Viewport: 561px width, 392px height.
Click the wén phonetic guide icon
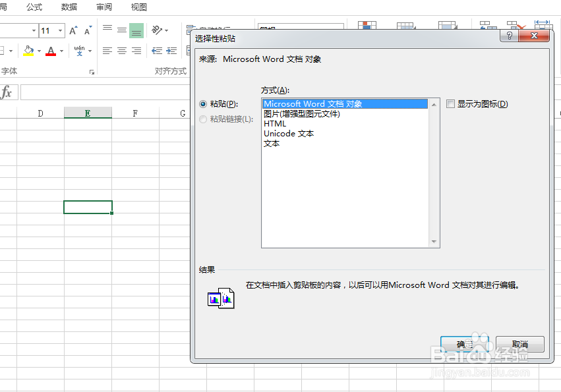click(x=79, y=51)
